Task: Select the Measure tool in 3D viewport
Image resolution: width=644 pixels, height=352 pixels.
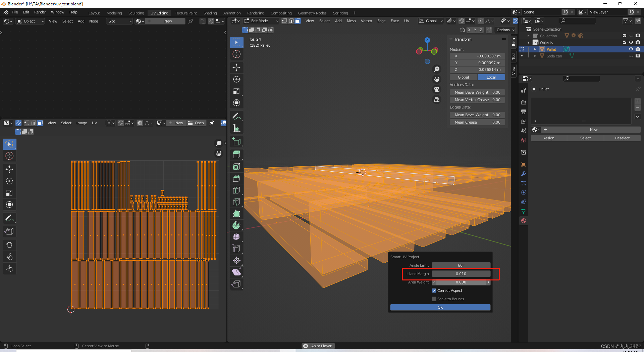Action: click(x=236, y=128)
